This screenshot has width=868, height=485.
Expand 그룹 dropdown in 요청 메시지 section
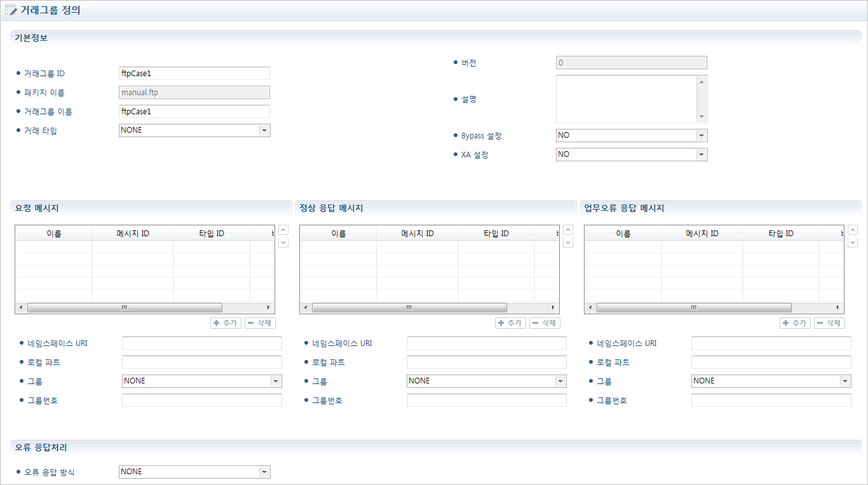(275, 381)
